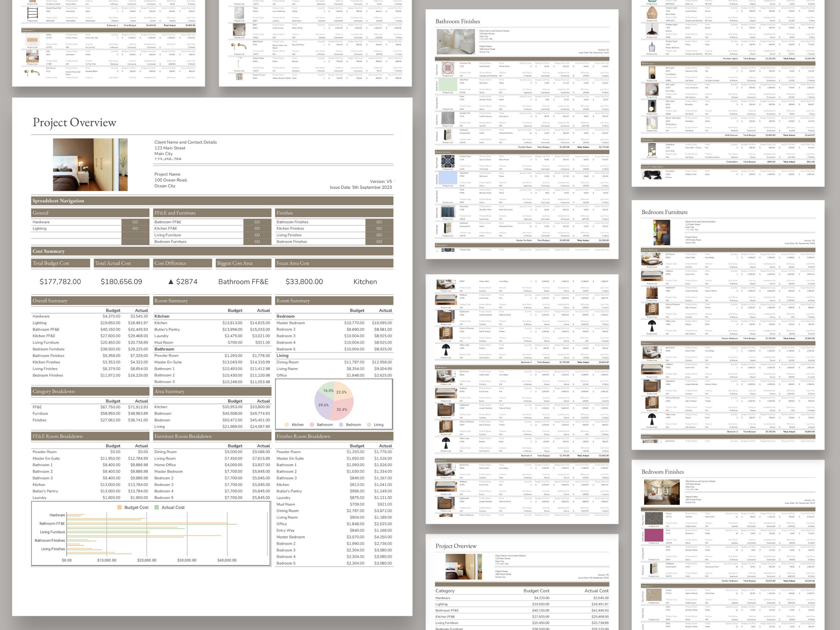Click the Budget Cost legend swatch in bar chart
This screenshot has height=630, width=840.
point(119,507)
